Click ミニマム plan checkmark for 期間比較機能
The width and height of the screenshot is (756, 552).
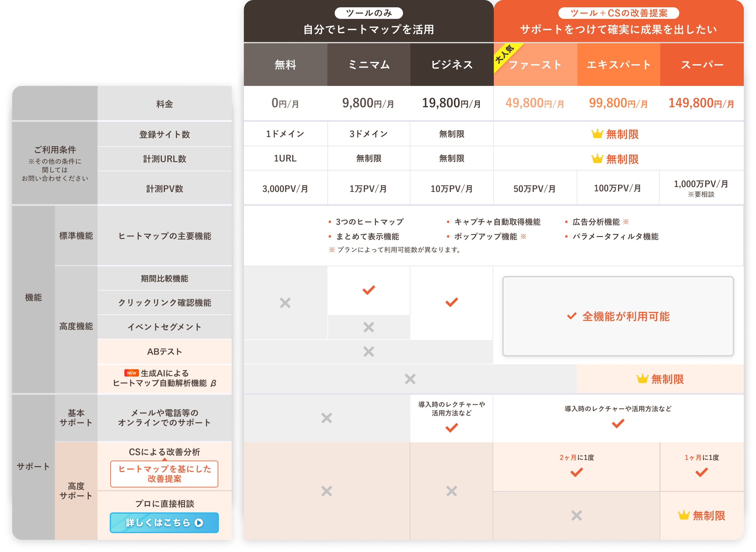coord(369,290)
